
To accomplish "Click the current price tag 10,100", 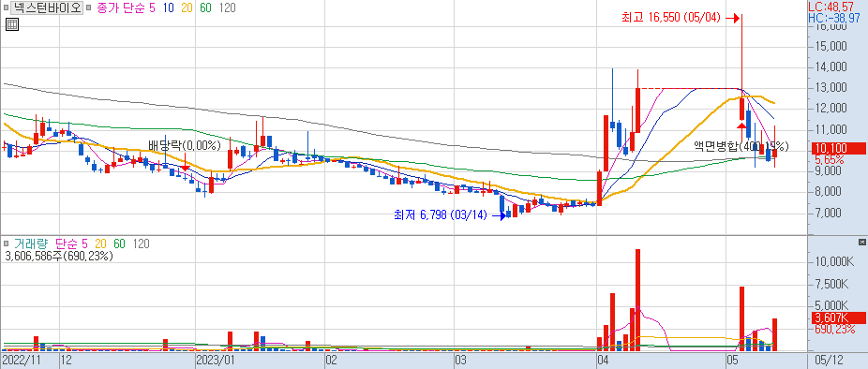I will pos(838,148).
